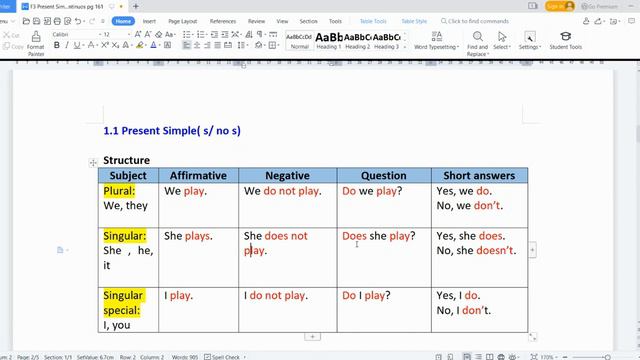Click the distributed alignment icon
Image resolution: width=640 pixels, height=360 pixels.
pyautogui.click(x=228, y=45)
